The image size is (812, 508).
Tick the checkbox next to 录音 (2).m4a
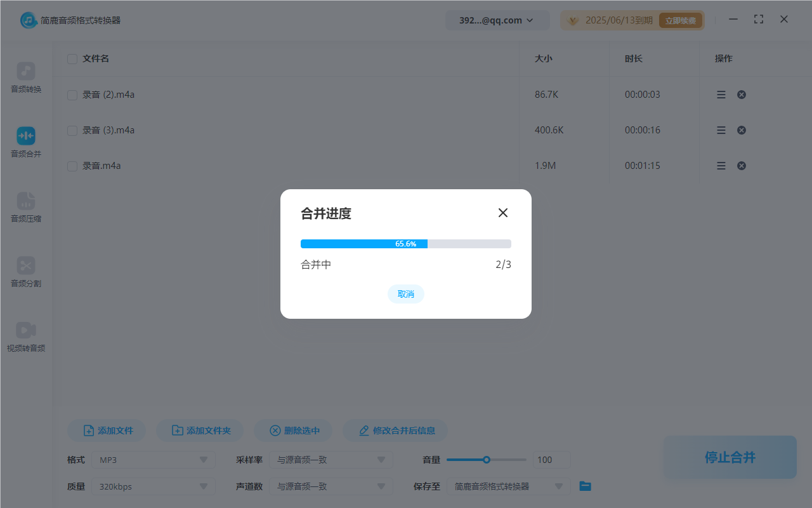click(72, 94)
